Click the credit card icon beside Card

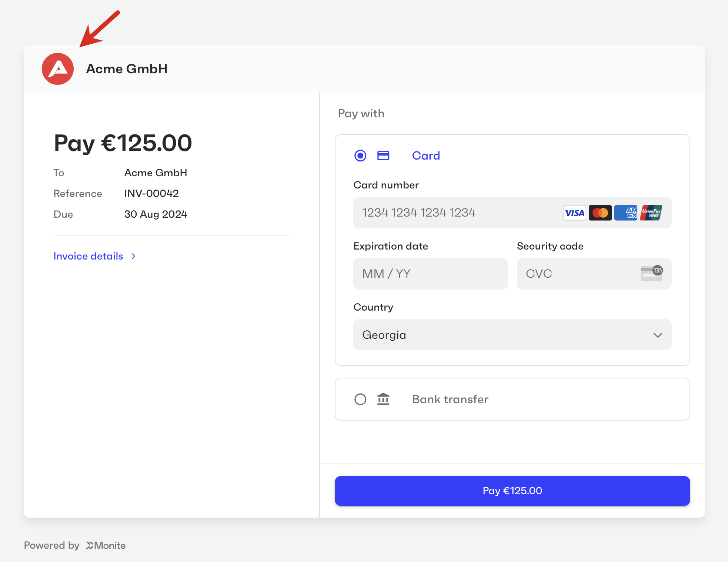[383, 155]
